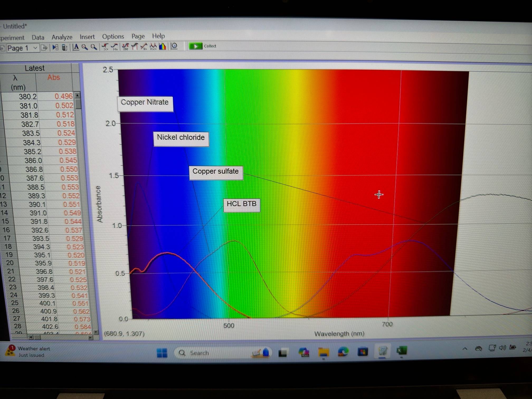Screen dimensions: 532x399
Task: Click the Wavelength (nm) x-axis label
Action: (x=339, y=334)
